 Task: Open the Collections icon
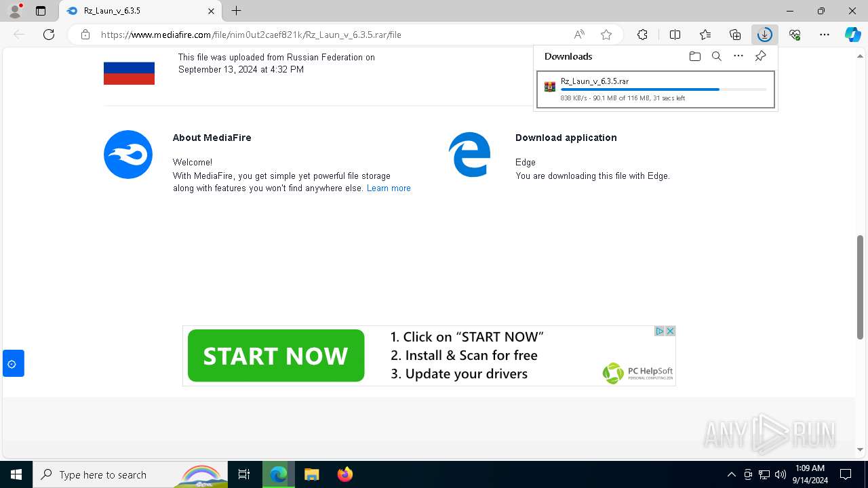(735, 35)
